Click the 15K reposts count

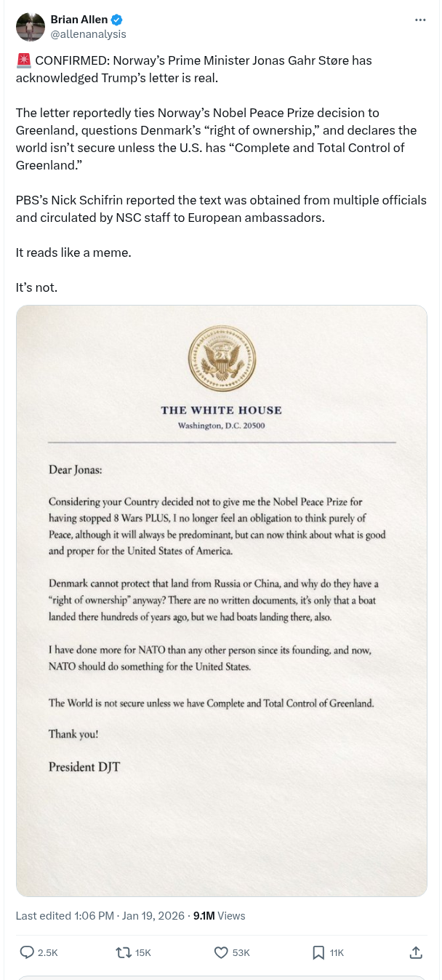[143, 952]
